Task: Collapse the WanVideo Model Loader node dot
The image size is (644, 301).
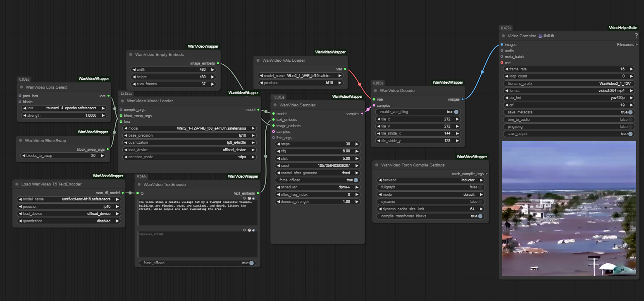Action: pos(123,101)
